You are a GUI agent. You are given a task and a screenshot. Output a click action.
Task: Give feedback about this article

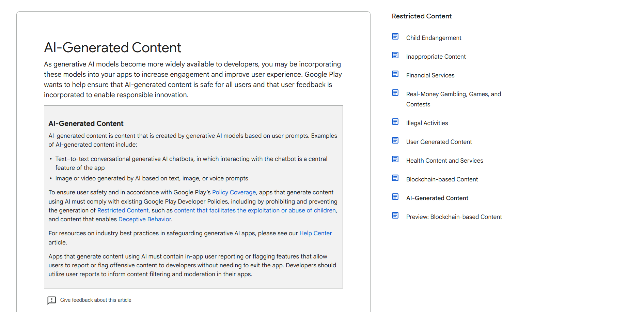pos(96,300)
